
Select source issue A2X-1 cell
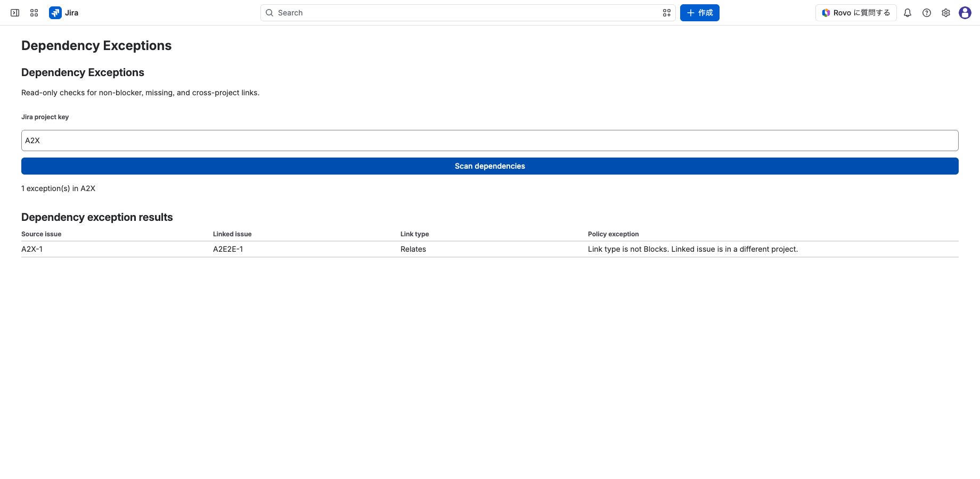pos(32,249)
